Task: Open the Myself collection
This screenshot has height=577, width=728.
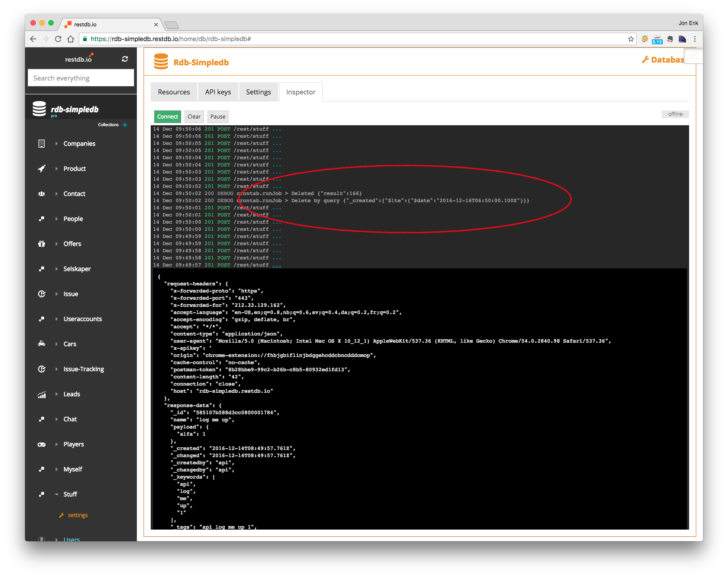Action: (73, 469)
